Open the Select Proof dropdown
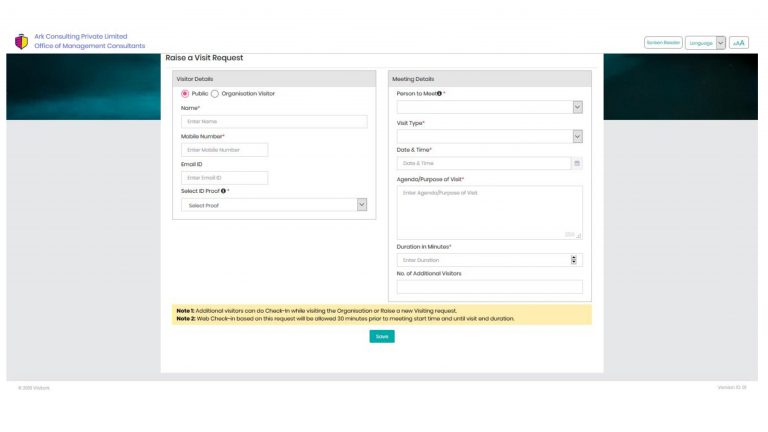Screen dimensions: 768x432 point(274,205)
